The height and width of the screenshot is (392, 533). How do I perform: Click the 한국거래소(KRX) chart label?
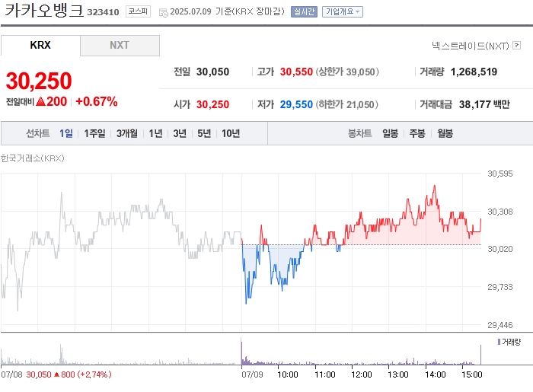32,158
